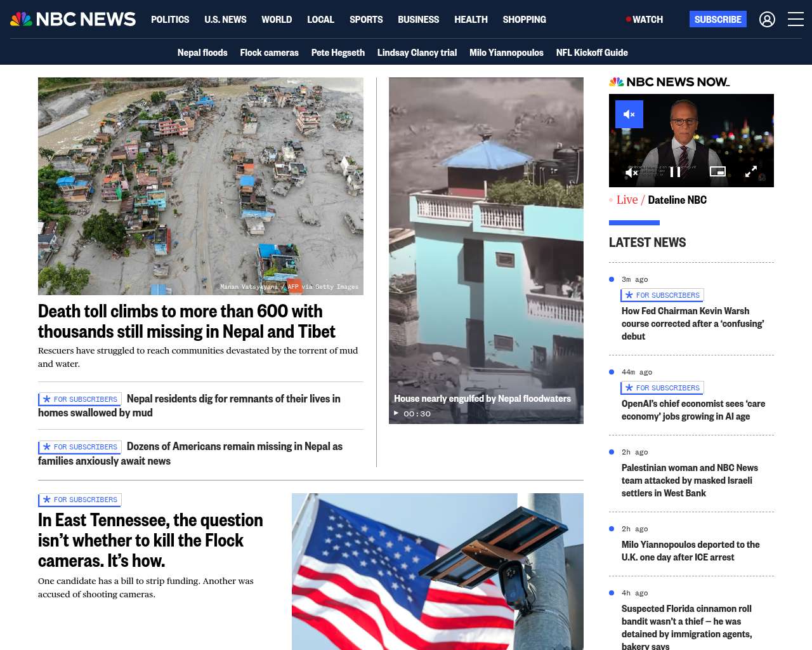Open the Sports section

click(x=366, y=19)
